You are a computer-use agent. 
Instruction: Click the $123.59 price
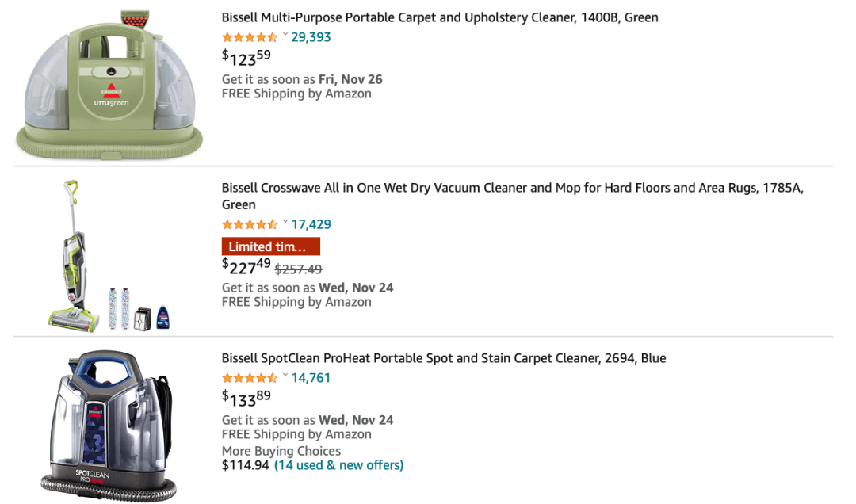pyautogui.click(x=246, y=57)
